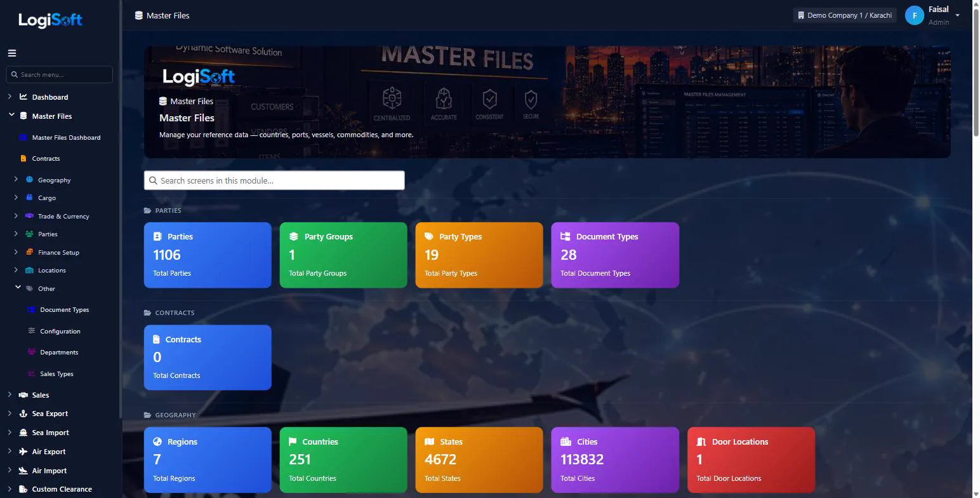Click the Sales handshake icon
This screenshot has width=980, height=498.
coord(23,395)
